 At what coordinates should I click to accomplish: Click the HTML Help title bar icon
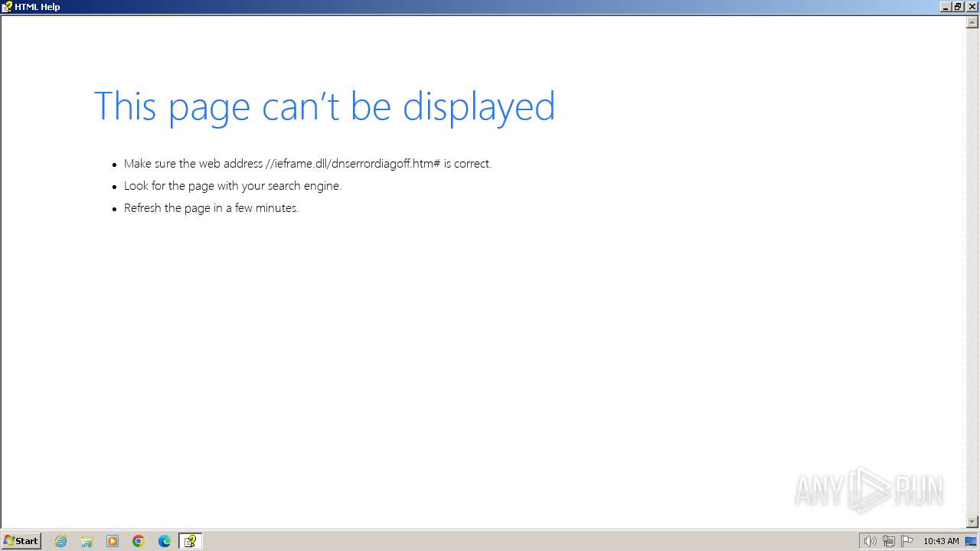tap(7, 7)
